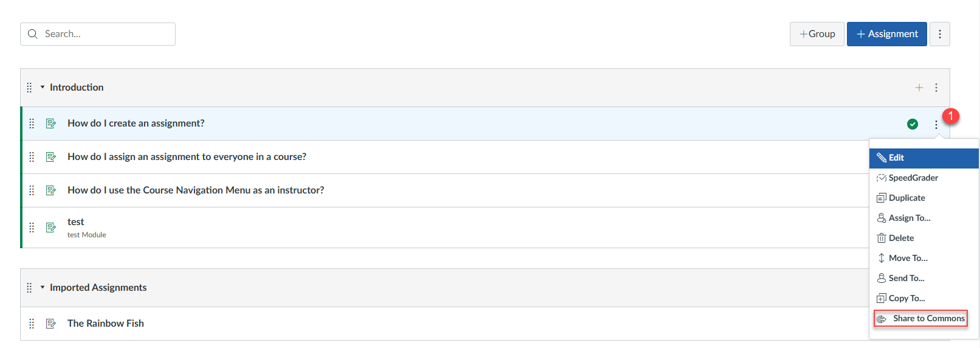Collapse the Imported Assignments group
The height and width of the screenshot is (348, 980).
click(43, 287)
